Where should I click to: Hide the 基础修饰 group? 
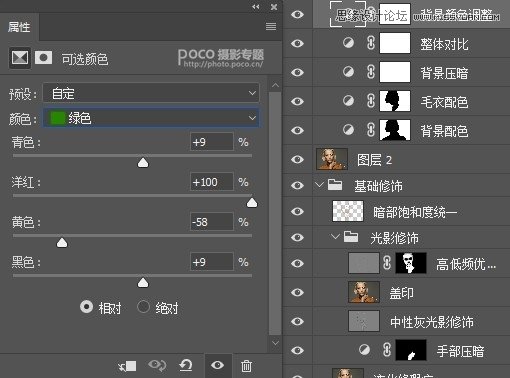297,185
